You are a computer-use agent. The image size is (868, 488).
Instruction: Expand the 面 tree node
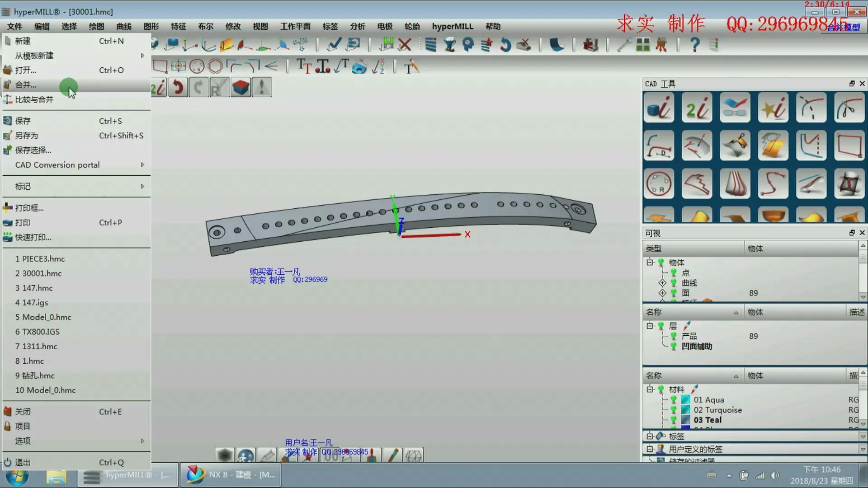(x=662, y=293)
